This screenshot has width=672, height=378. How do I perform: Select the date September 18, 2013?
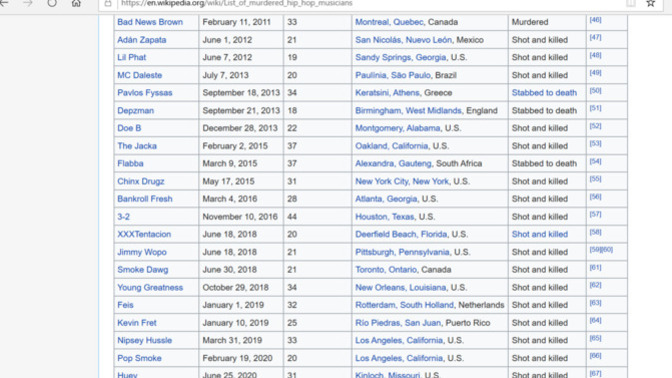(241, 93)
